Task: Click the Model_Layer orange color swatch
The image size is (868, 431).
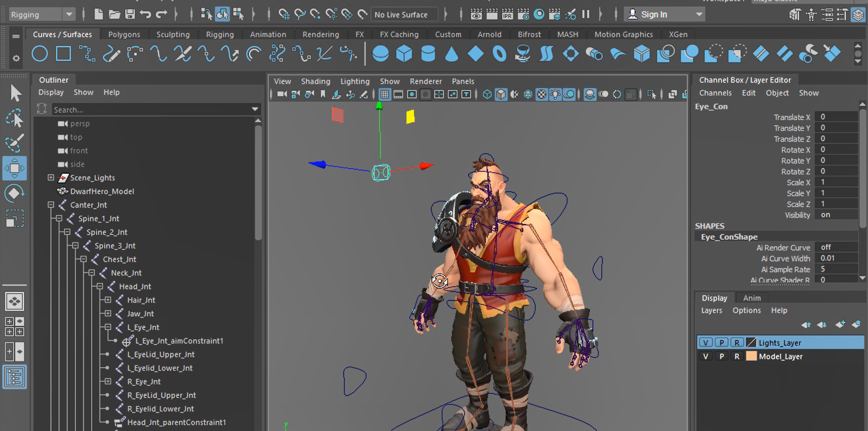Action: [751, 357]
